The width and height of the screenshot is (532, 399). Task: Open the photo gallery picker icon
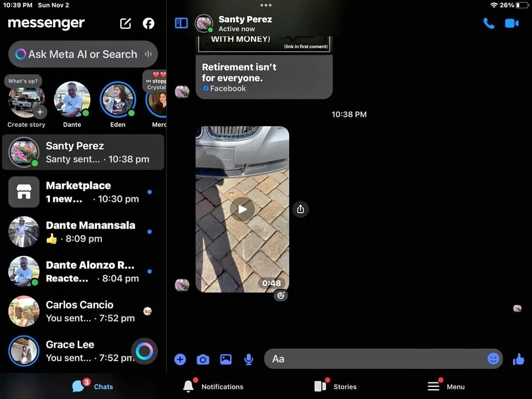(226, 359)
